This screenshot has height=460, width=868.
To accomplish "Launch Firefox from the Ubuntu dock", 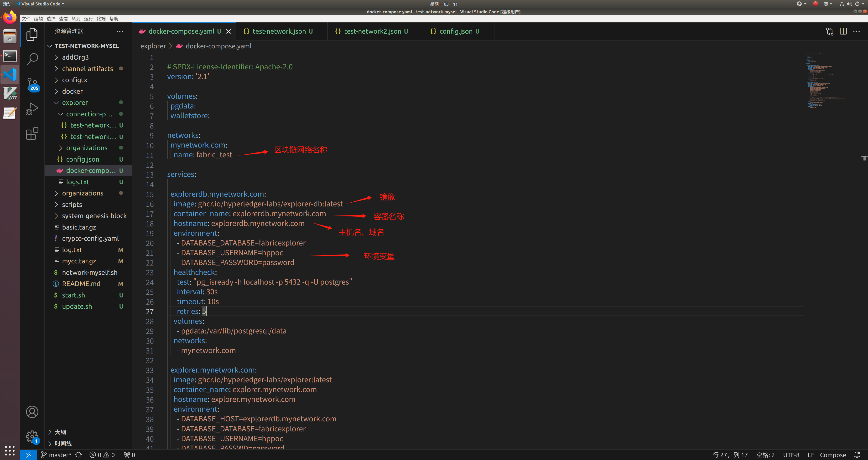I will point(10,17).
